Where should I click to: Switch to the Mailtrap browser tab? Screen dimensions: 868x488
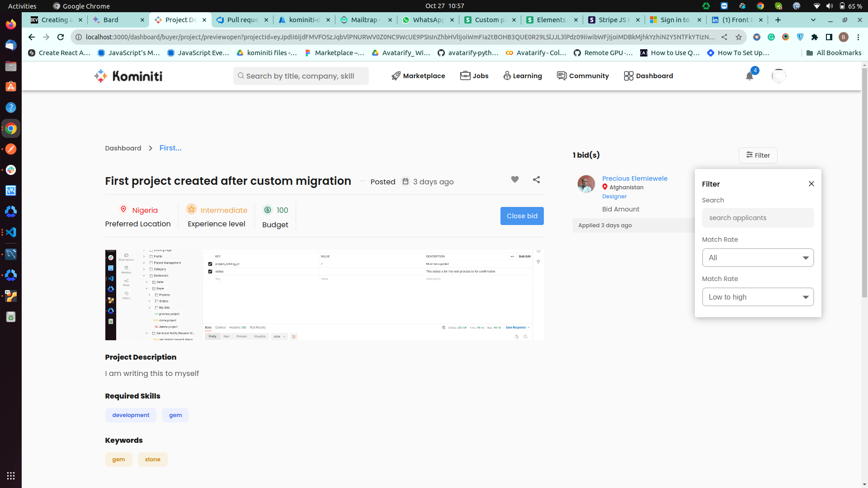click(x=365, y=20)
